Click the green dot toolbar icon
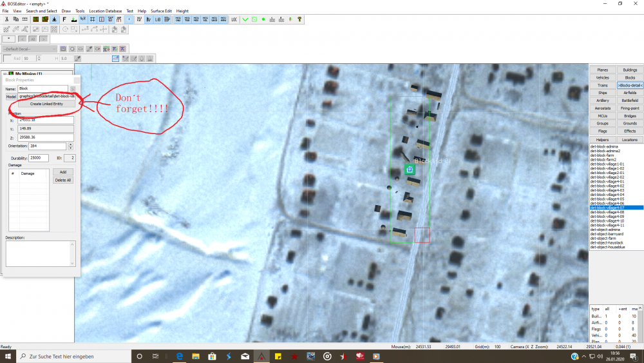This screenshot has width=644, height=363. coord(263,19)
